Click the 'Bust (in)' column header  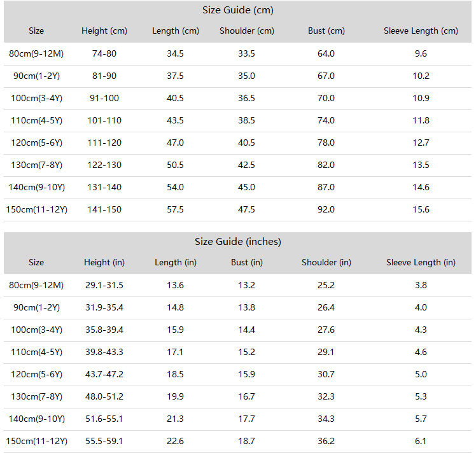[x=247, y=263]
